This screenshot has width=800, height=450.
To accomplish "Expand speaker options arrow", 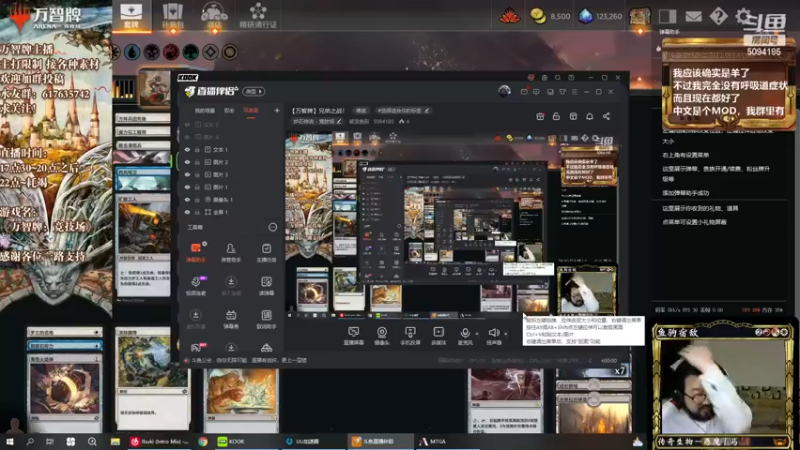I will [506, 334].
